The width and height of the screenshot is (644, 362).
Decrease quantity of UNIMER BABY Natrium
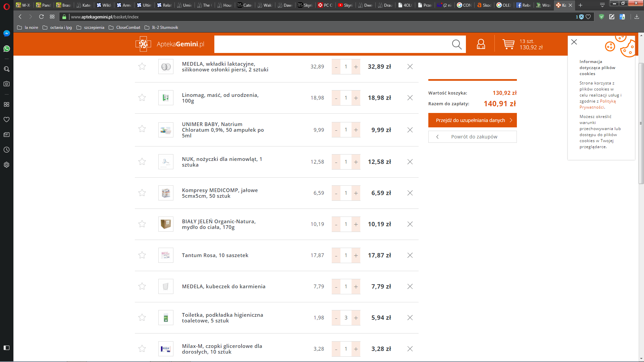tap(336, 130)
